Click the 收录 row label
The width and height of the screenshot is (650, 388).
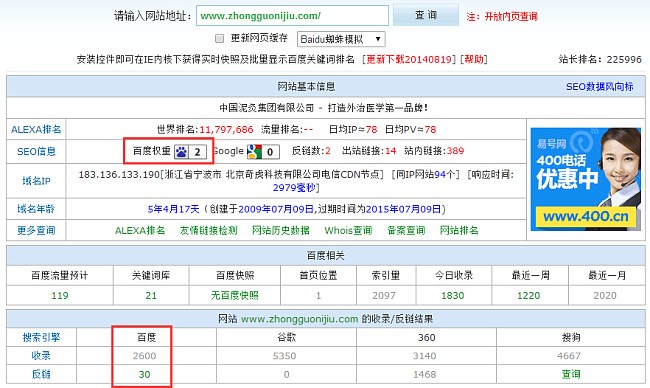pyautogui.click(x=41, y=356)
